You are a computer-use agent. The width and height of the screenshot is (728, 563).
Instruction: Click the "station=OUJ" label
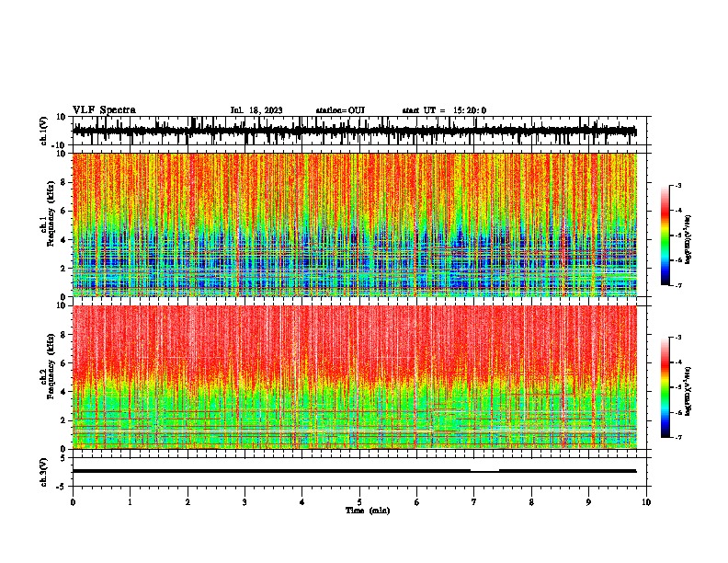340,110
